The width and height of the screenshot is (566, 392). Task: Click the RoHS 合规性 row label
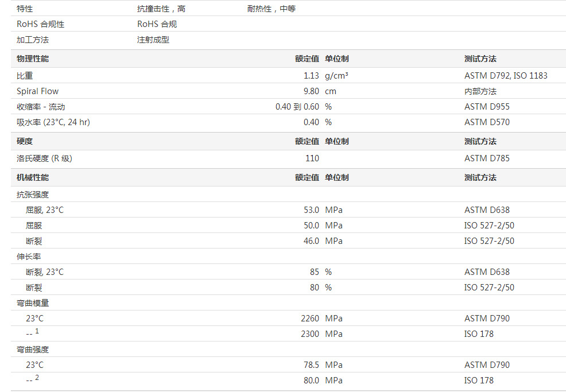tap(40, 24)
